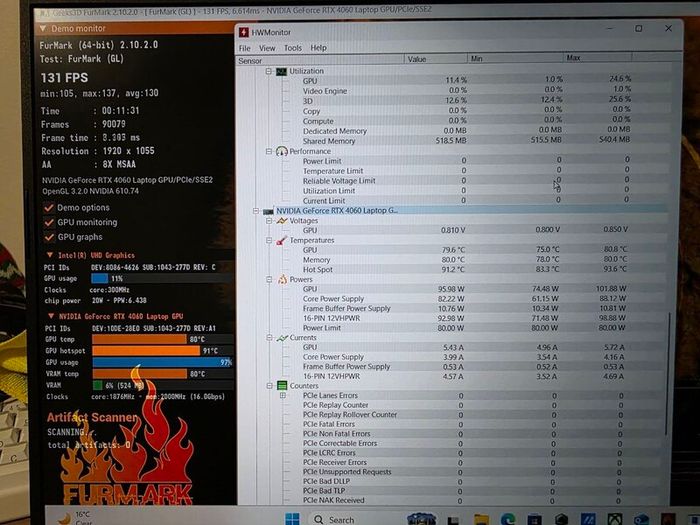Toggle the GPU monitoring checkbox

pos(49,222)
